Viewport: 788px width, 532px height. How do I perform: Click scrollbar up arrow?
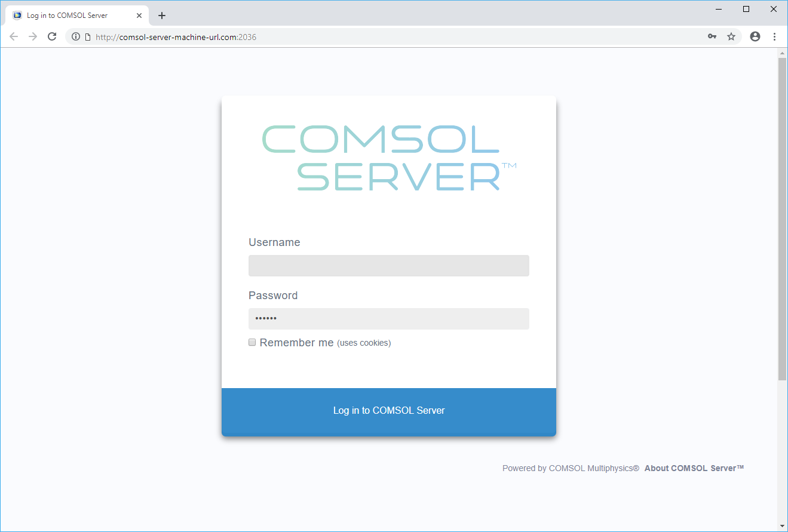tap(782, 53)
